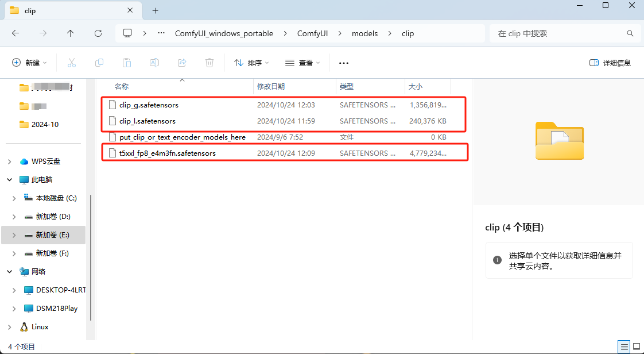Open the New (新建) dropdown
644x354 pixels.
pyautogui.click(x=30, y=63)
